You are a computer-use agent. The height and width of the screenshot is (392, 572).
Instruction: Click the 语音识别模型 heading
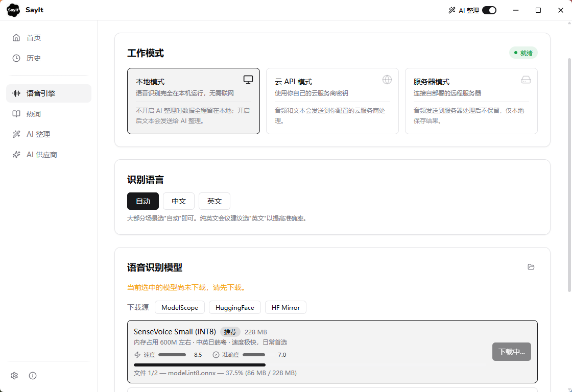(155, 267)
